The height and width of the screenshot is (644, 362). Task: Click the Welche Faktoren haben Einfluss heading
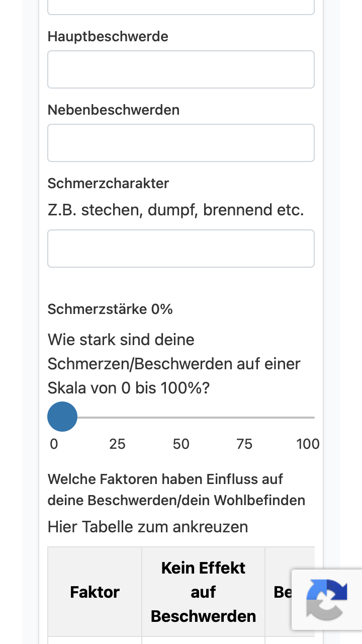point(176,490)
